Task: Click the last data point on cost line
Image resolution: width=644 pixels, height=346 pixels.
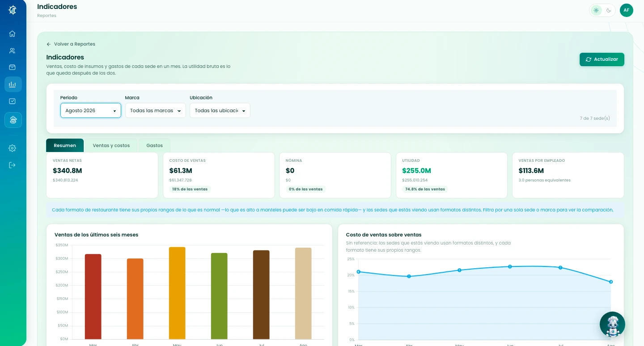Action: tap(611, 282)
